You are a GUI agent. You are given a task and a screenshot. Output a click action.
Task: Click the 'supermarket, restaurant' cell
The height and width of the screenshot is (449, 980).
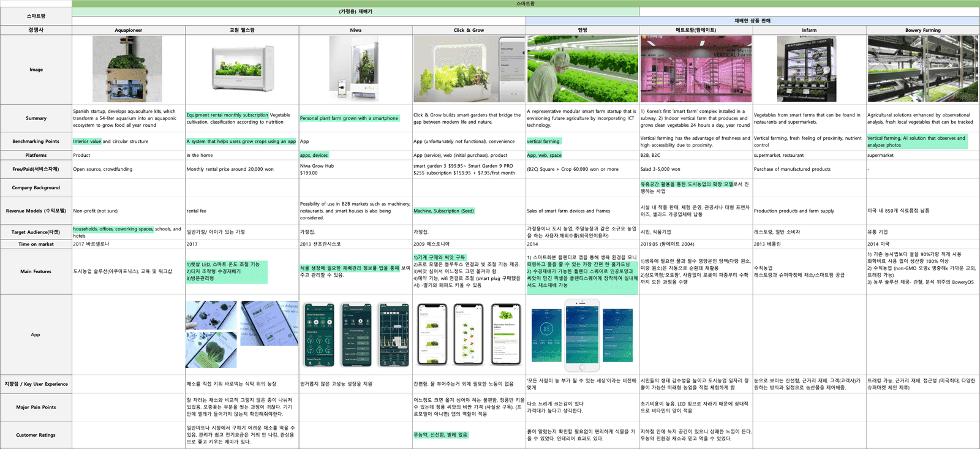pyautogui.click(x=809, y=156)
